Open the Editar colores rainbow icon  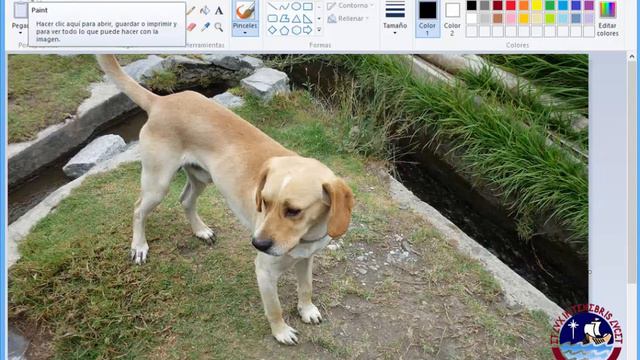tap(607, 9)
